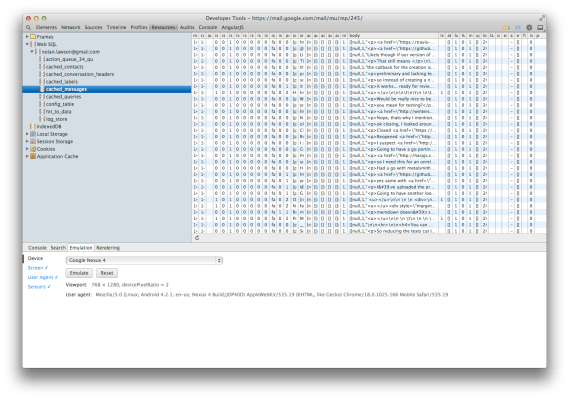Open the Audits tab
This screenshot has height=399, width=569.
click(x=187, y=27)
